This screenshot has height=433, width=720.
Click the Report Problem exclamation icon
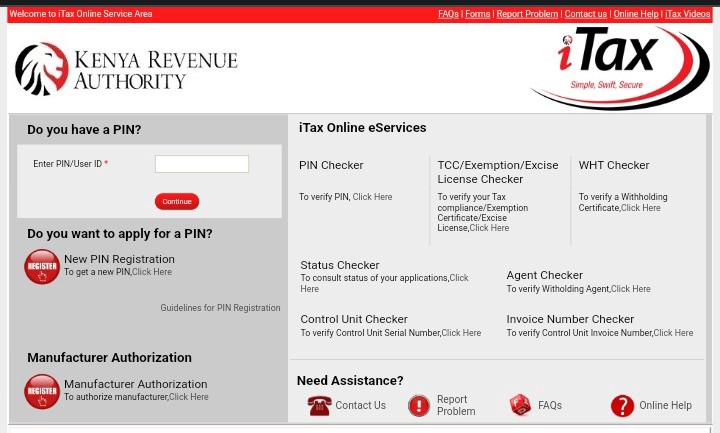point(419,405)
